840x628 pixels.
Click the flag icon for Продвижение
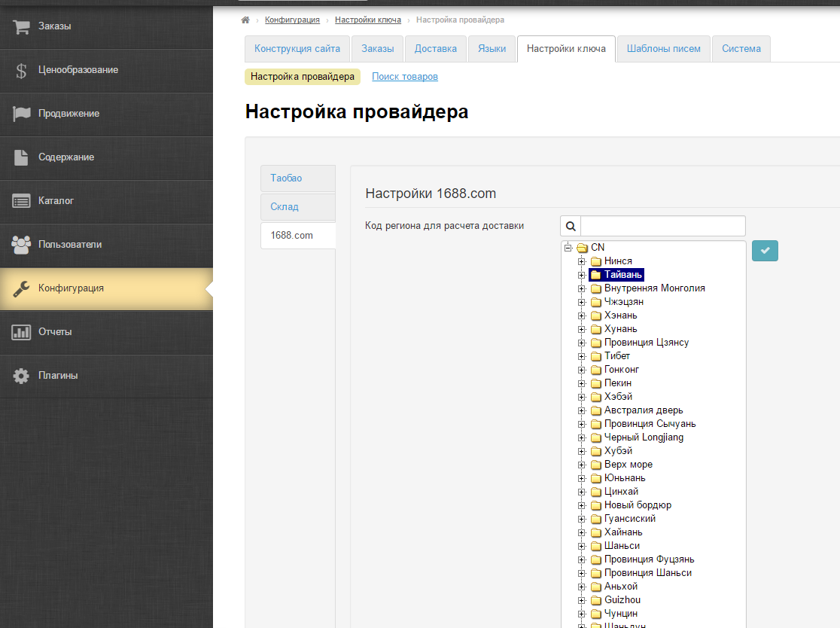coord(21,114)
